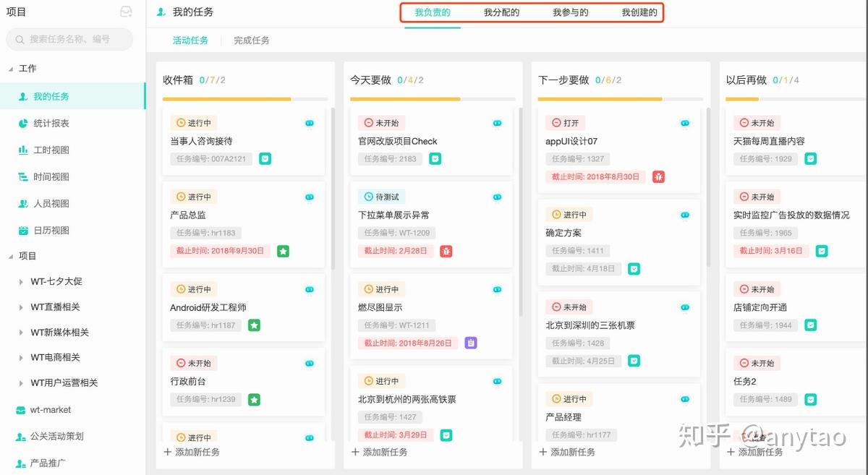The image size is (868, 475).
Task: Expand the WT直播相关 project folder
Action: coord(21,307)
